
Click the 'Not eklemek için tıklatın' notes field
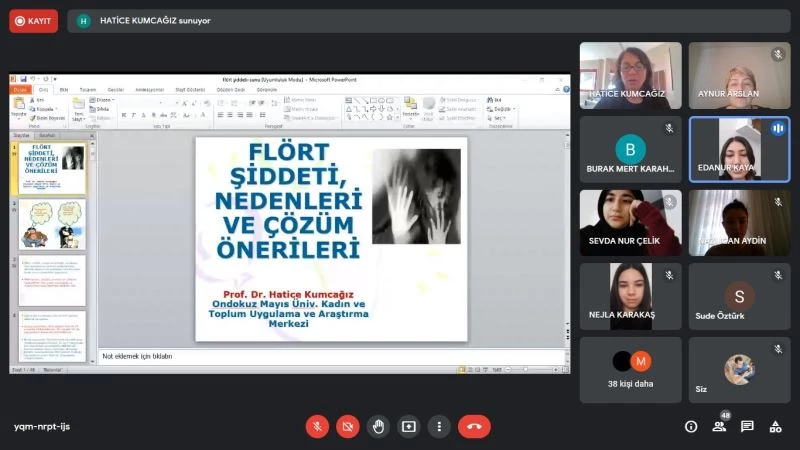point(330,356)
